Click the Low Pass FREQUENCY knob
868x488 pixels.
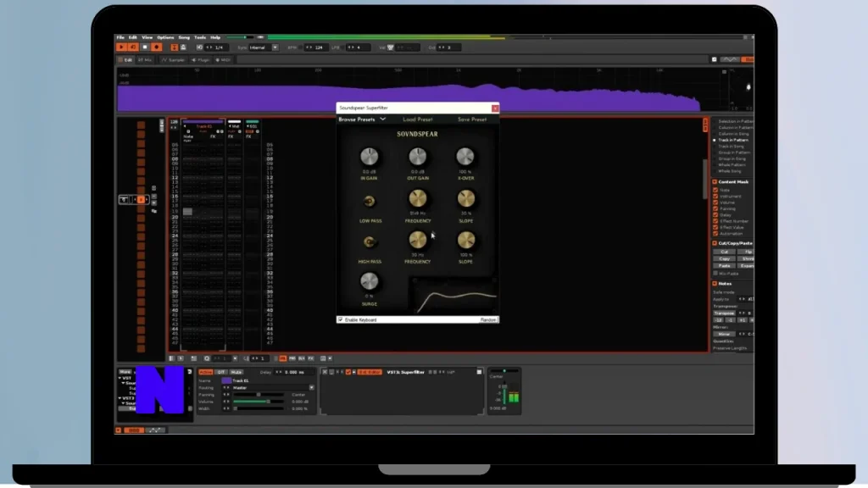pyautogui.click(x=417, y=199)
